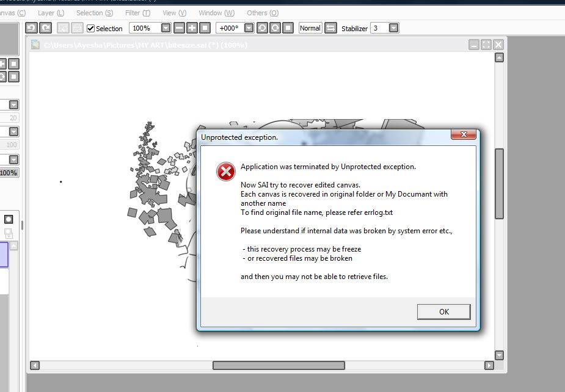Viewport: 565px width, 392px height.
Task: Click OK in the Unprotected exception dialog
Action: [443, 311]
